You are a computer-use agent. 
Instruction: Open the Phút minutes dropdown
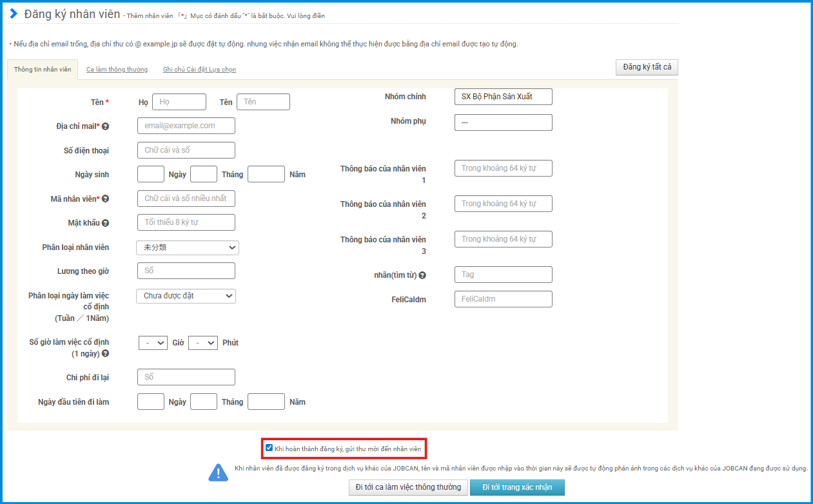point(202,343)
